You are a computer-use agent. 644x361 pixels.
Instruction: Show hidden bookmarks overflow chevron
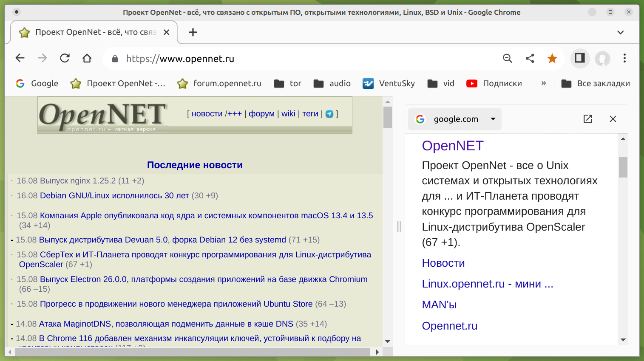[x=543, y=83]
